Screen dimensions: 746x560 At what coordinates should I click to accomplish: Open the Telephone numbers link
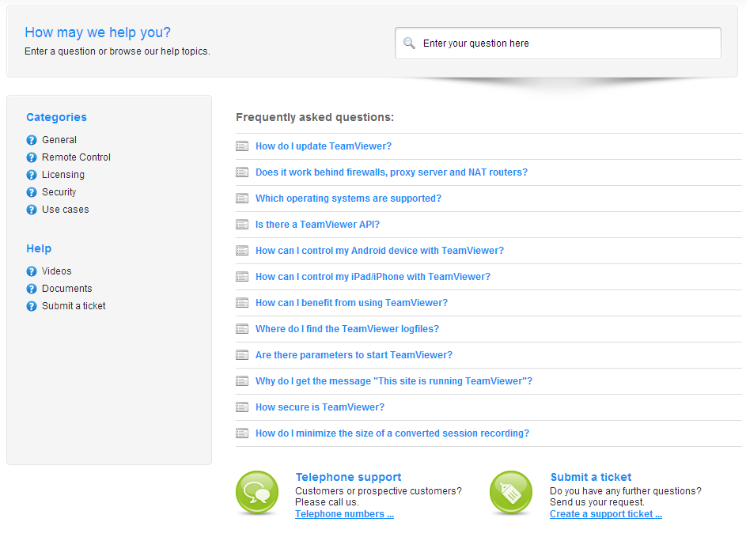click(x=344, y=514)
